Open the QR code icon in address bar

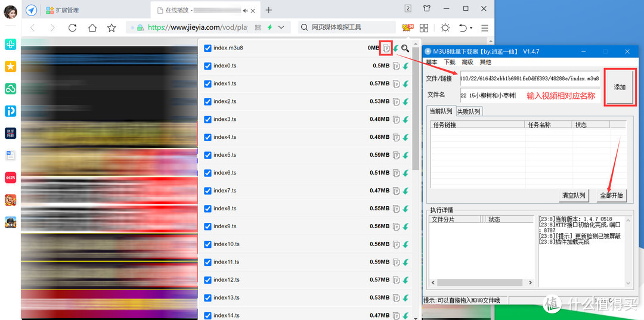[x=258, y=27]
